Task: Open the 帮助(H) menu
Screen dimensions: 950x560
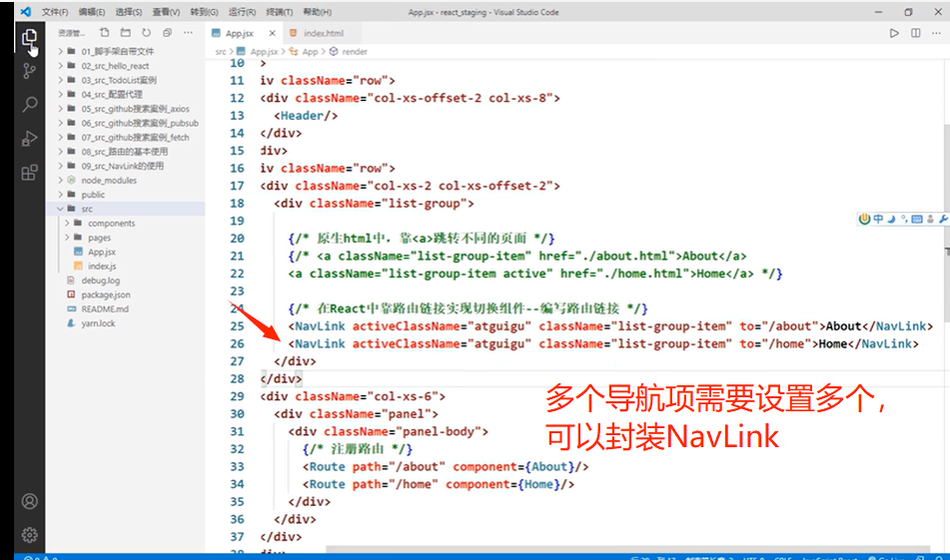Action: [x=317, y=12]
